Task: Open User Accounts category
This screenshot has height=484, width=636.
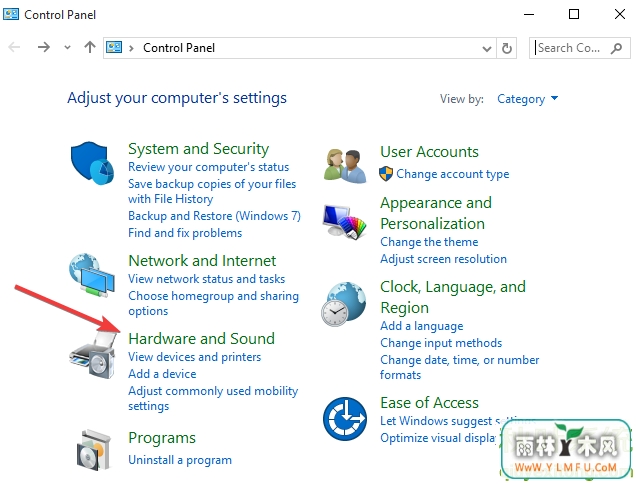Action: point(429,152)
